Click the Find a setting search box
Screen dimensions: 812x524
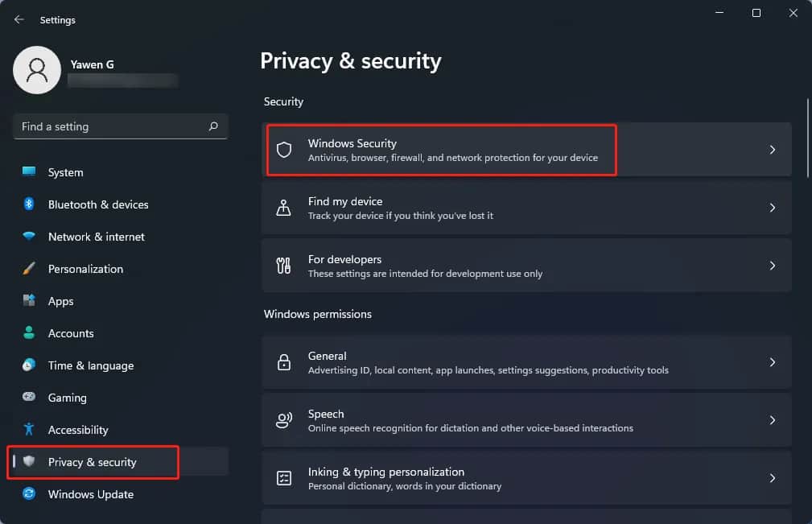coord(120,126)
